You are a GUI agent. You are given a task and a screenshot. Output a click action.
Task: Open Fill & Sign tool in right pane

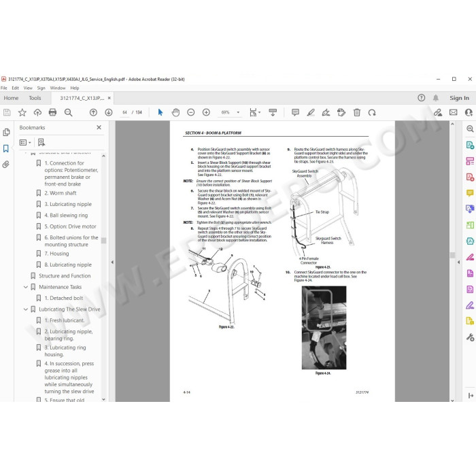point(470,305)
